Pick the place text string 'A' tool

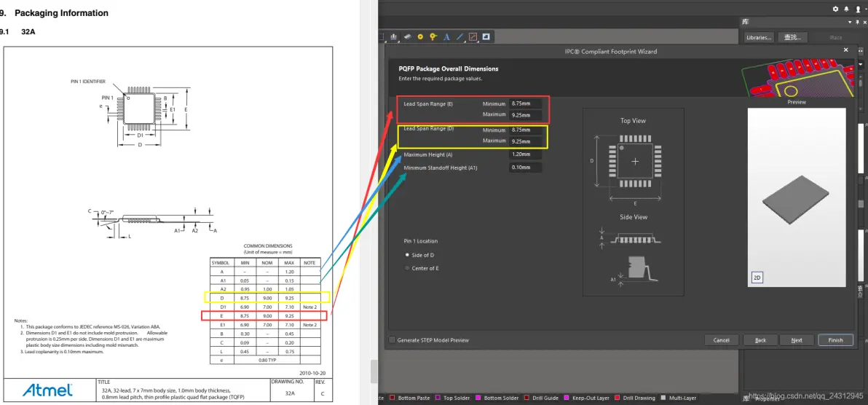click(x=446, y=37)
